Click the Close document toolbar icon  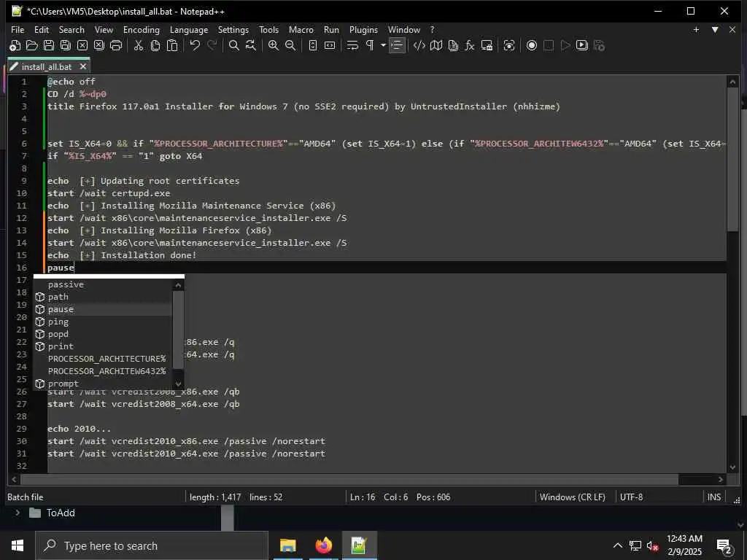point(82,46)
